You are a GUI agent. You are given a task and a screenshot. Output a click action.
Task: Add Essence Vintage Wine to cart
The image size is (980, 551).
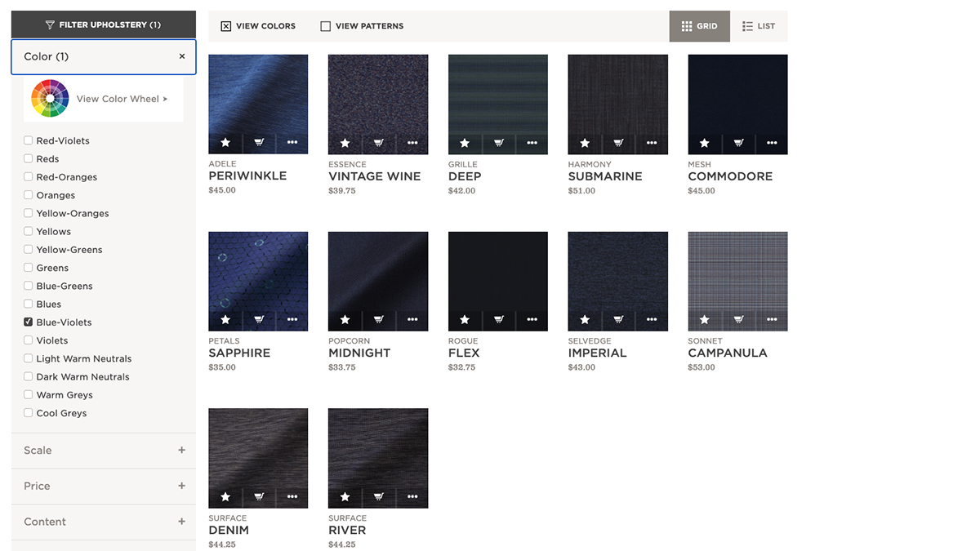pyautogui.click(x=379, y=143)
